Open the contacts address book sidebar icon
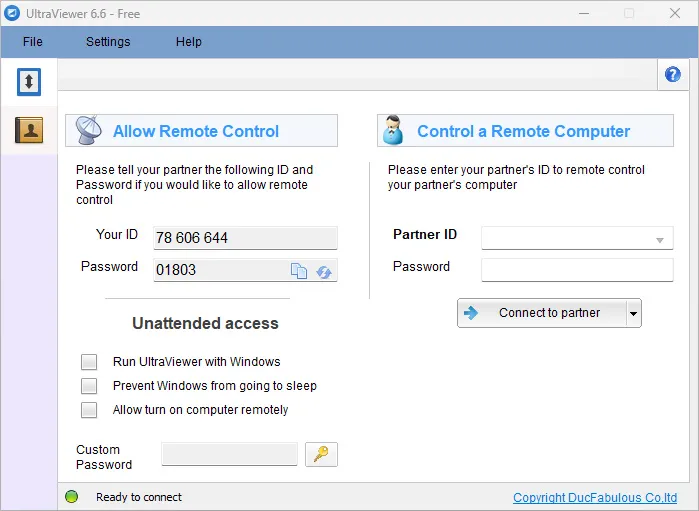Screen dimensions: 699x511 pyautogui.click(x=29, y=130)
